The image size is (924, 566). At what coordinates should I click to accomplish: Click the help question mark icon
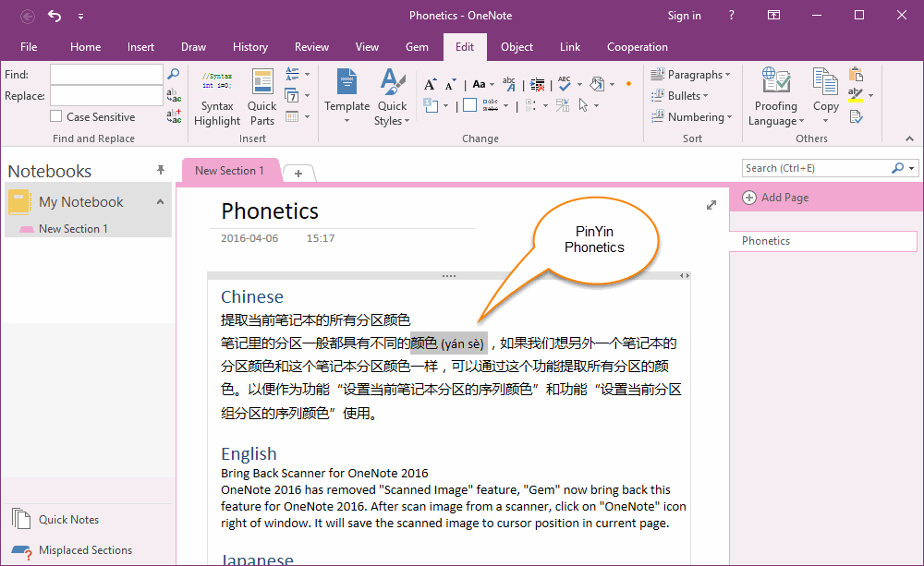(731, 16)
